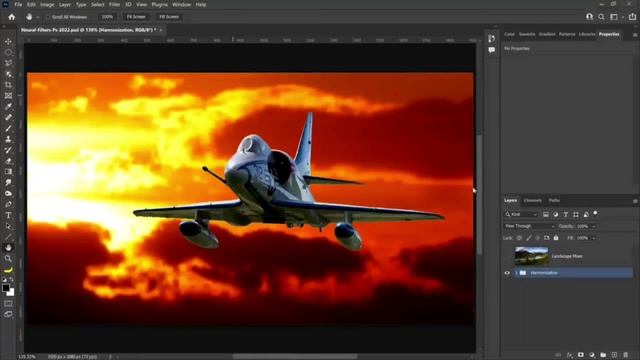Toggle filter for smart objects
640x360 pixels.
tap(586, 214)
